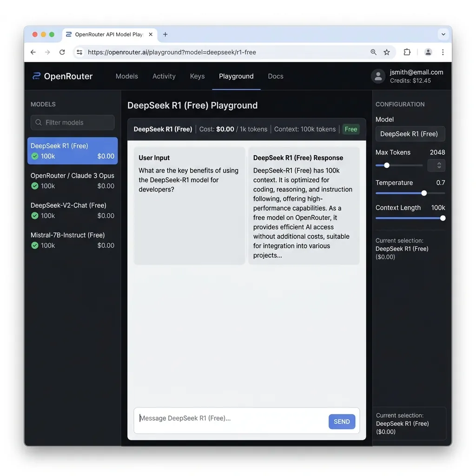Click the $0.00 price on Mistral-7B-Instruct row

pyautogui.click(x=106, y=245)
